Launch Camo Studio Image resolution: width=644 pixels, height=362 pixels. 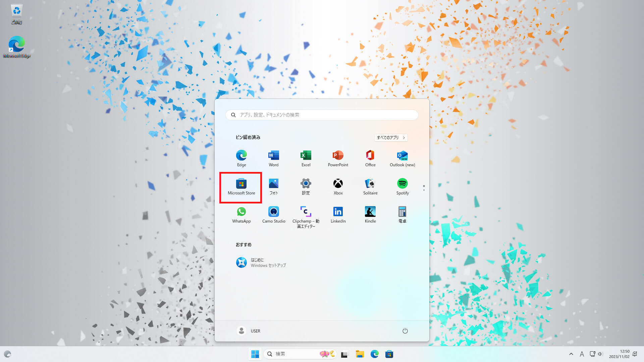[x=273, y=215]
